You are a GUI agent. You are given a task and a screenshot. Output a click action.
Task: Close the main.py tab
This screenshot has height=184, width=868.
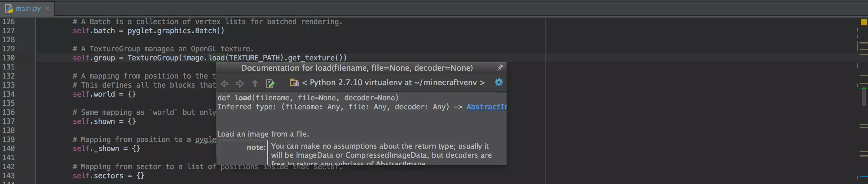pos(47,8)
